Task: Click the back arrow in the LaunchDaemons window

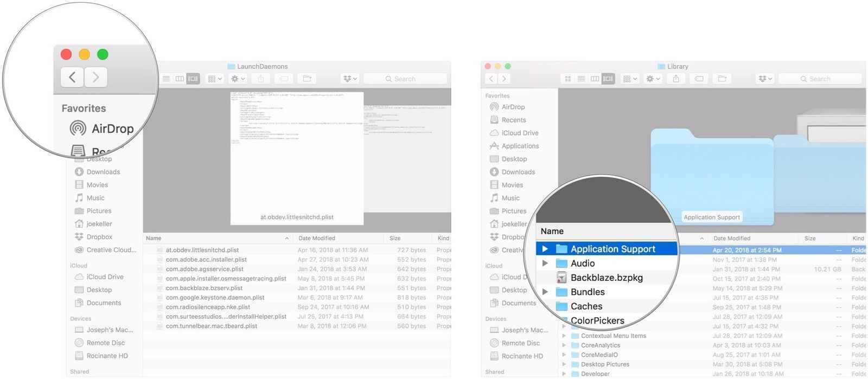Action: 72,77
